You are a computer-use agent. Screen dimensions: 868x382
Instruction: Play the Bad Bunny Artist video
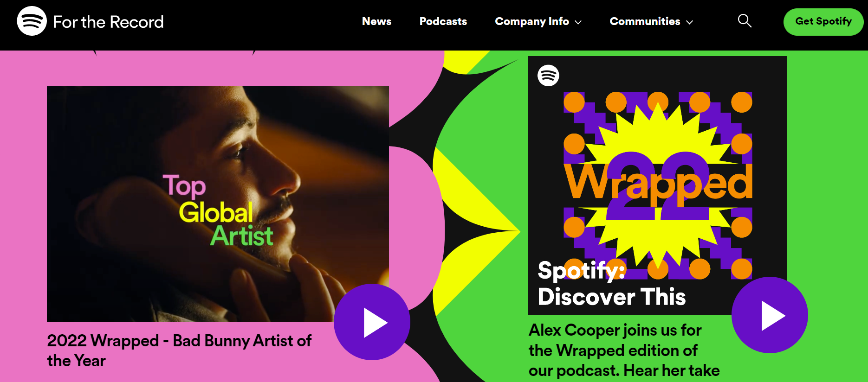pyautogui.click(x=372, y=322)
